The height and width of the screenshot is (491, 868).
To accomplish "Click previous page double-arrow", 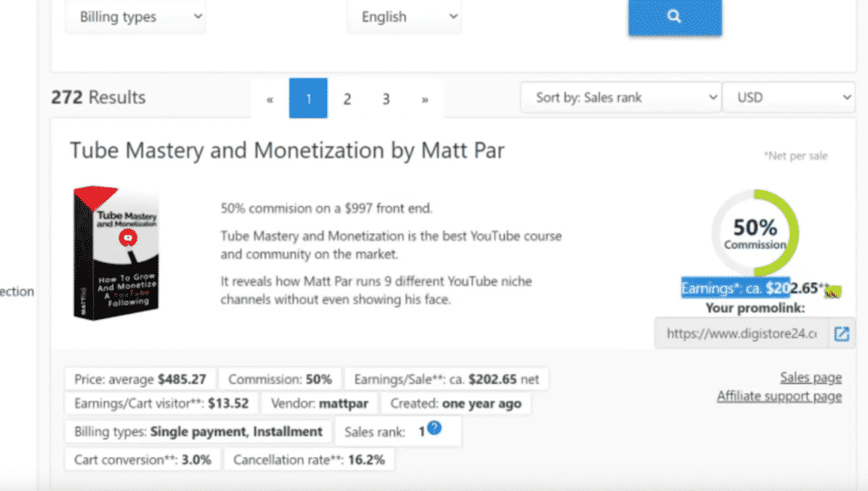I will [x=270, y=98].
